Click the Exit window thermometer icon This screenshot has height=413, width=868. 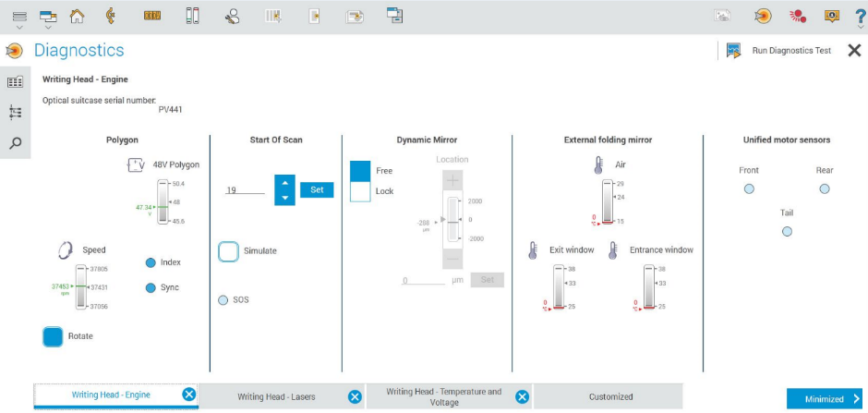533,250
